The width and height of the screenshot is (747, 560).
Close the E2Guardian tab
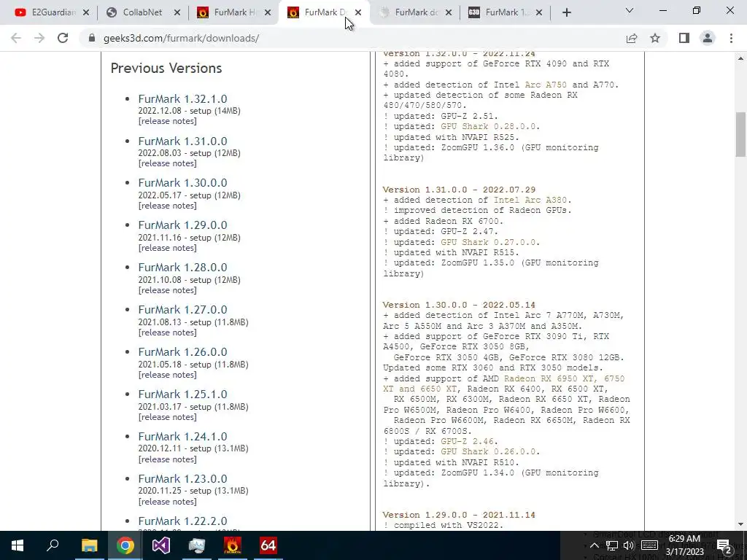86,13
